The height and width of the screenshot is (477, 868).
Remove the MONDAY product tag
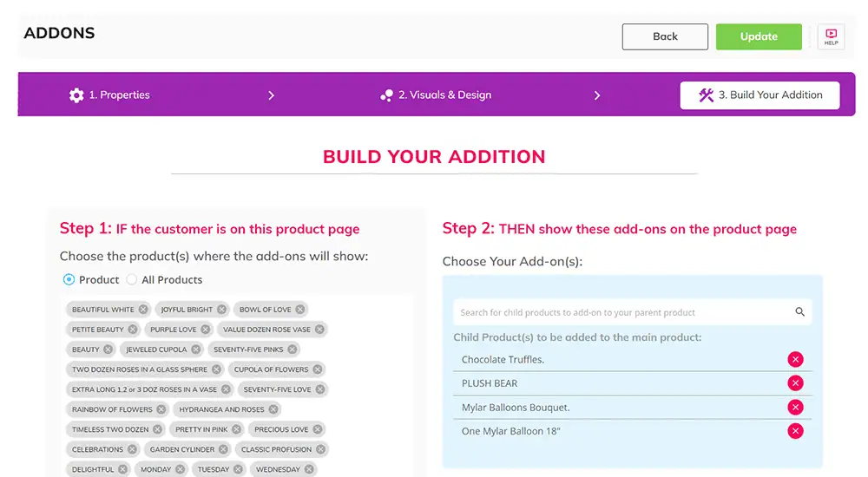tap(180, 469)
